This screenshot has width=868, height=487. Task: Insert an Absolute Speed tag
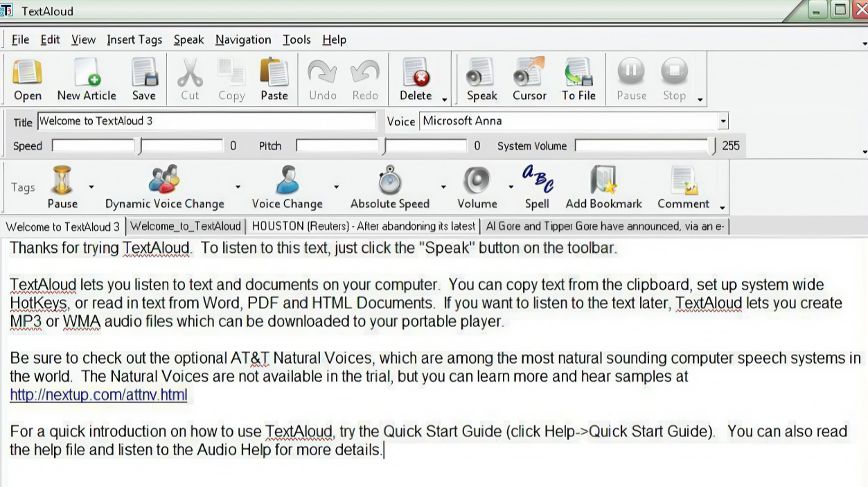point(390,187)
